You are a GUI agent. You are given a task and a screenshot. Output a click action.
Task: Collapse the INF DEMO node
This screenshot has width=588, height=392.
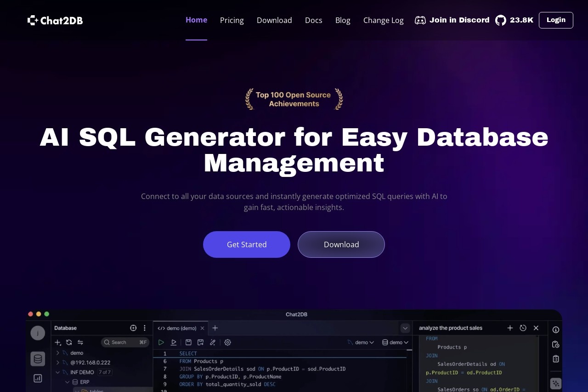click(57, 372)
